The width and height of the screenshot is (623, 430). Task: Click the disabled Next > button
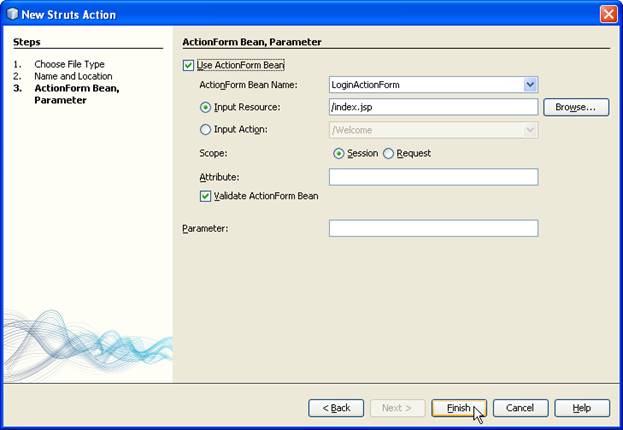pos(397,408)
